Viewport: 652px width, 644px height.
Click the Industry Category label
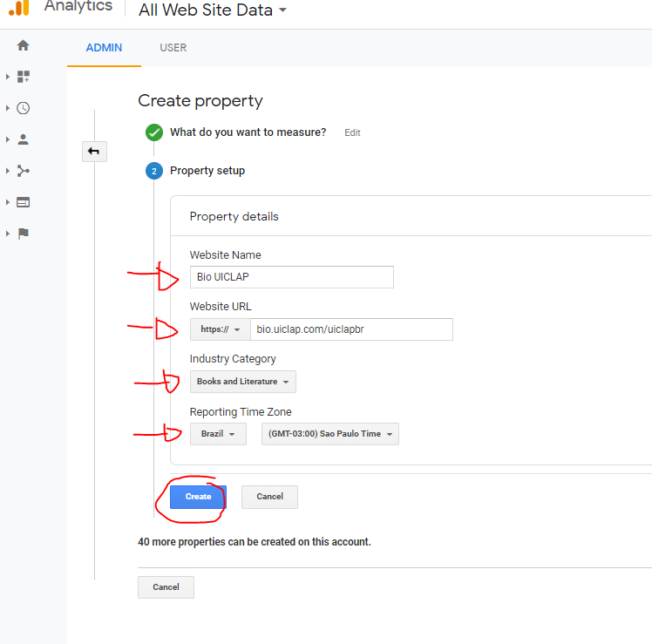click(x=233, y=359)
